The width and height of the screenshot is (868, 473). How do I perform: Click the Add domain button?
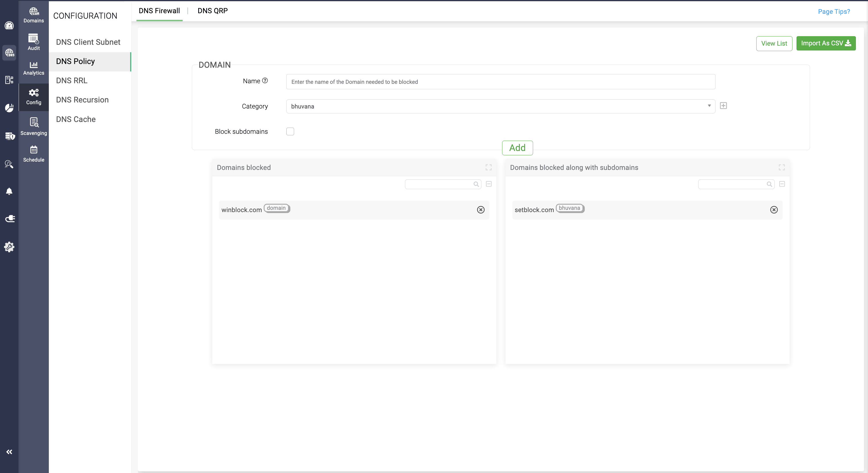coord(517,148)
